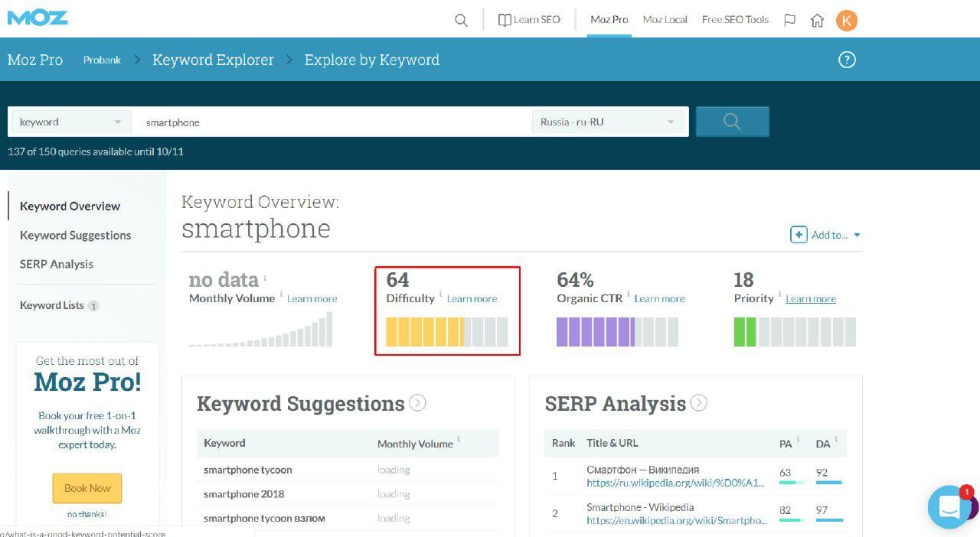
Task: Click the Priority score 18
Action: pyautogui.click(x=743, y=280)
